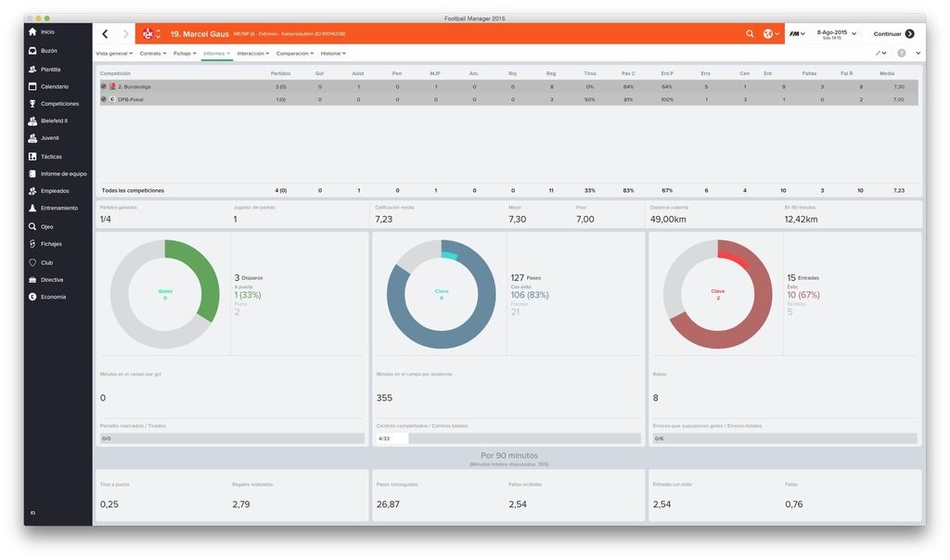Screen dimensions: 950x560
Task: Click the Plantilla squad icon
Action: point(32,70)
